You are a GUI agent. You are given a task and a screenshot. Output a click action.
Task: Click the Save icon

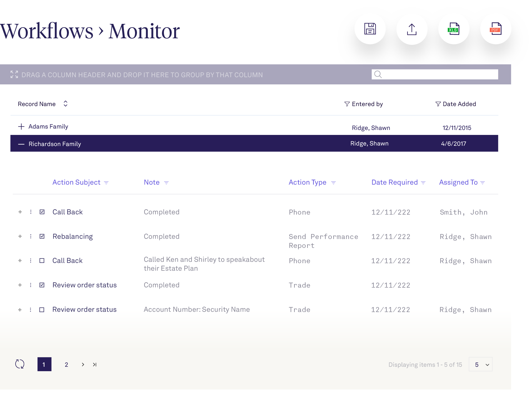coord(370,29)
